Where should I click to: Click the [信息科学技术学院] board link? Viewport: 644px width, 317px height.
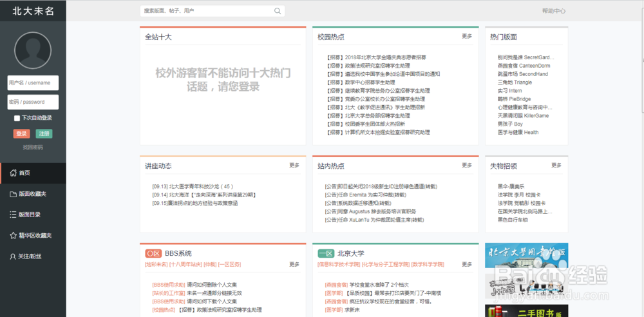(339, 264)
